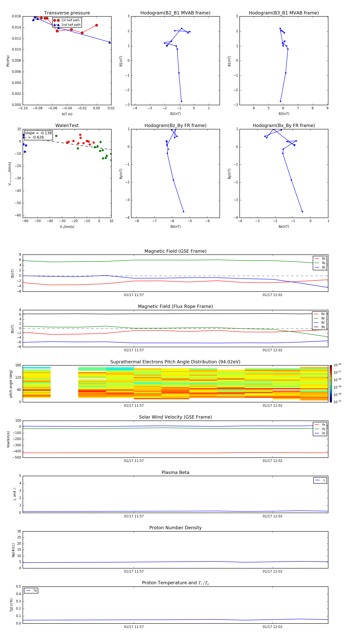
Task: Click the 'Pt(nPa)' y-axis label
Action: pos(8,61)
